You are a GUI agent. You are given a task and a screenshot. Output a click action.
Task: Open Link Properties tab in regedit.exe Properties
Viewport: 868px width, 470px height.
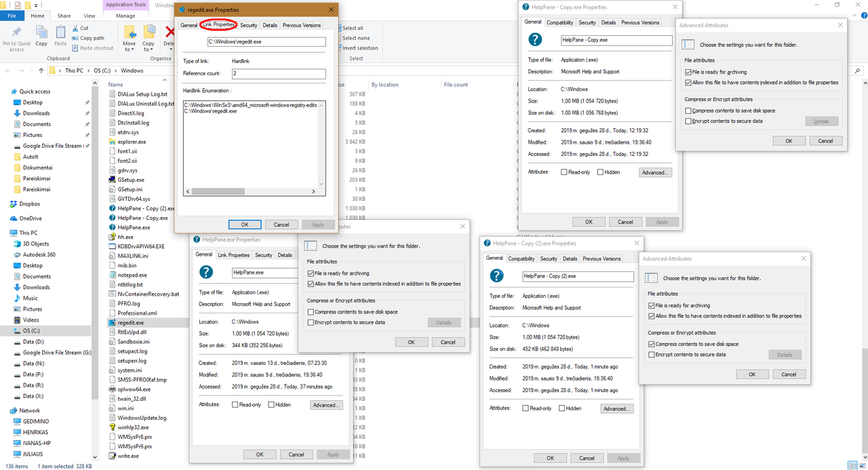[219, 25]
